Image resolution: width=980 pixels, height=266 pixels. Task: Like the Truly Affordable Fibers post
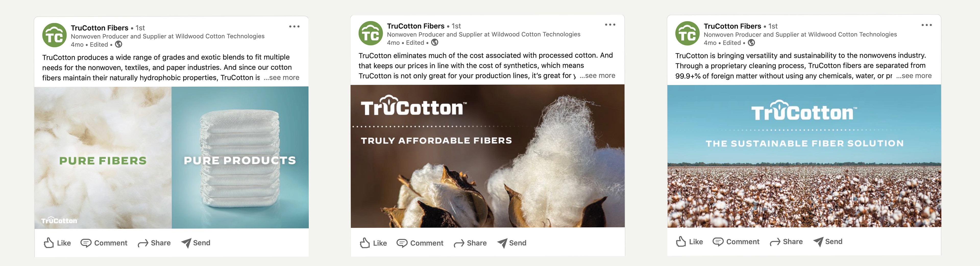pos(373,243)
